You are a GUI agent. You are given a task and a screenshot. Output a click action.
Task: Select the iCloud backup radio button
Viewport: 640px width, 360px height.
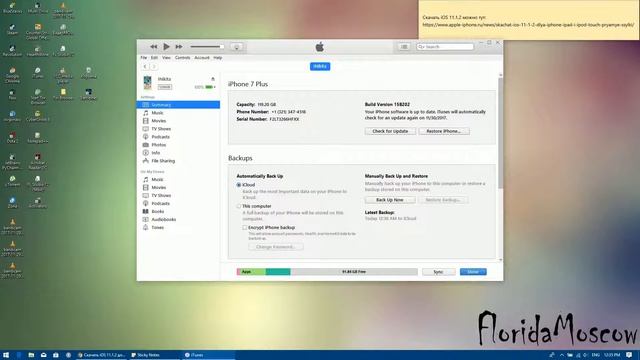coord(239,185)
